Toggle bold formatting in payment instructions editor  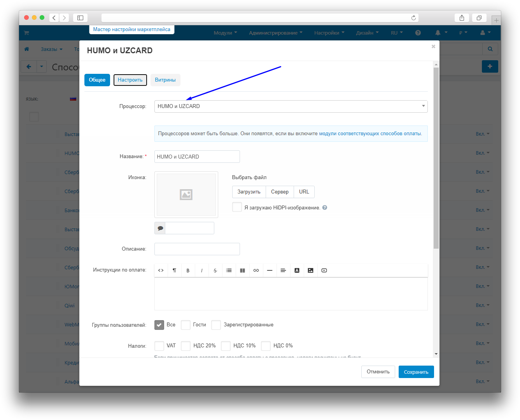[x=188, y=270]
